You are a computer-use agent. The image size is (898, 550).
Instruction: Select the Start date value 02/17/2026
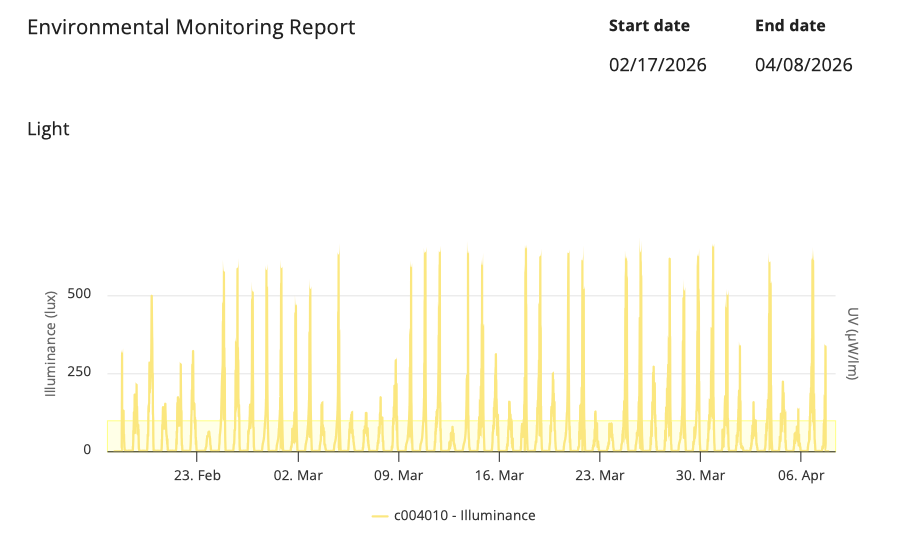click(657, 65)
